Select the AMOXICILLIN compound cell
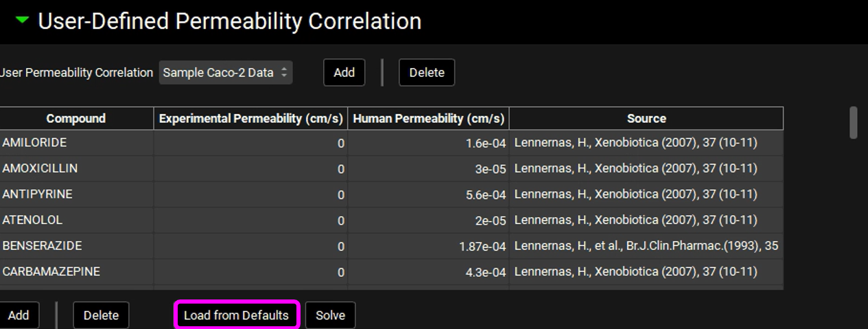868x329 pixels. point(75,168)
